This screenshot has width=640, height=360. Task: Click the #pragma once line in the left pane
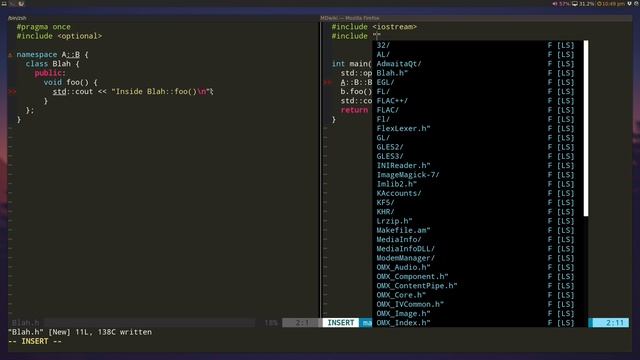44,27
